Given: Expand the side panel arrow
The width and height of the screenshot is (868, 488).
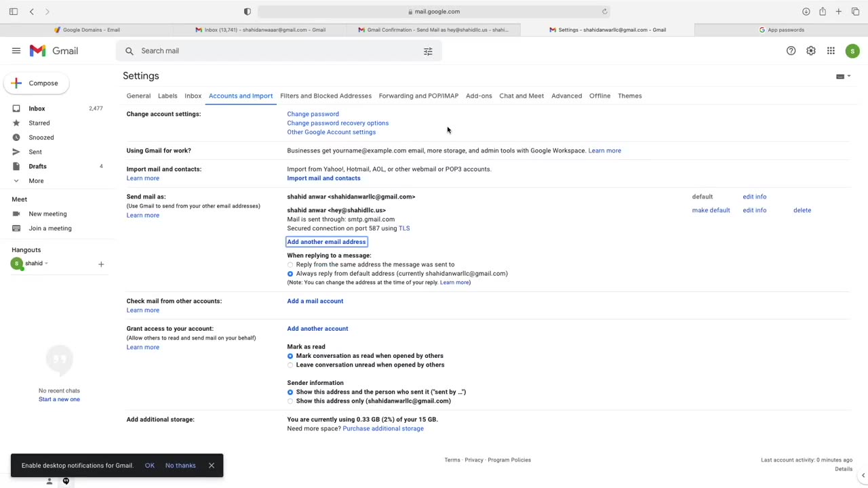Looking at the screenshot, I should click(x=863, y=475).
